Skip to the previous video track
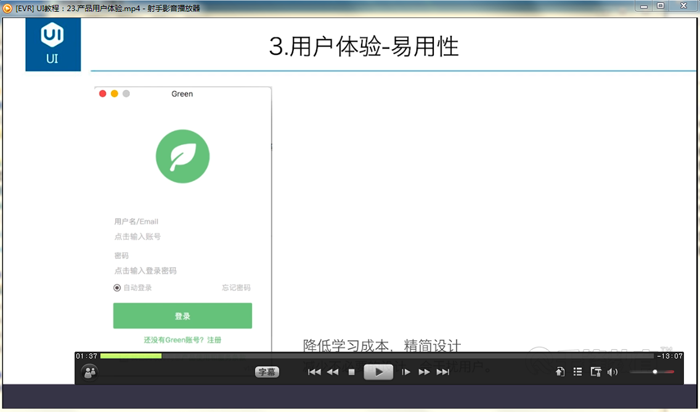Screen dimensions: 700x412 [314, 372]
